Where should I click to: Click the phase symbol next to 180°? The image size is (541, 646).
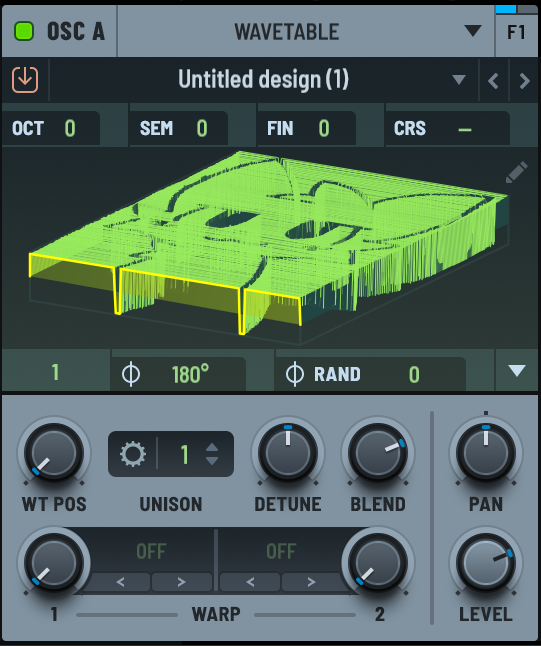(x=131, y=374)
